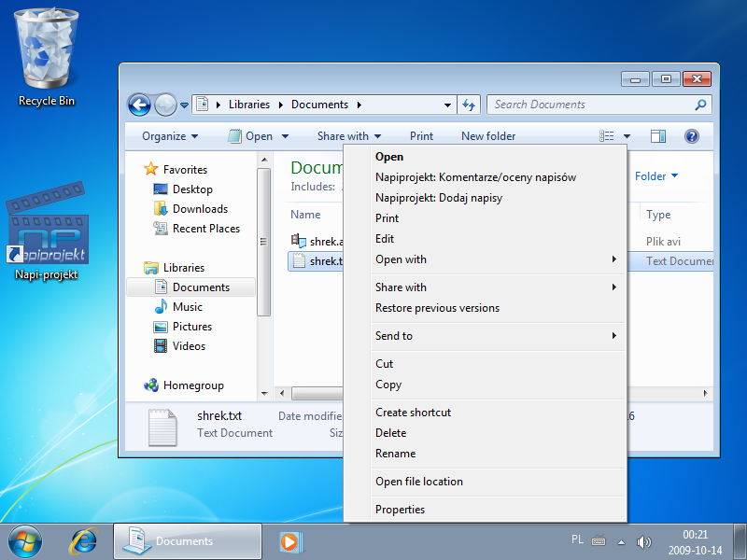Click the navigation pane scroll down arrow
Viewport: 747px width, 560px height.
[264, 394]
